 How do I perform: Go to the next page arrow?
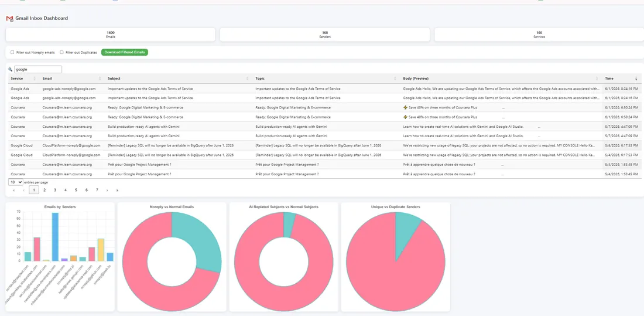pyautogui.click(x=107, y=190)
